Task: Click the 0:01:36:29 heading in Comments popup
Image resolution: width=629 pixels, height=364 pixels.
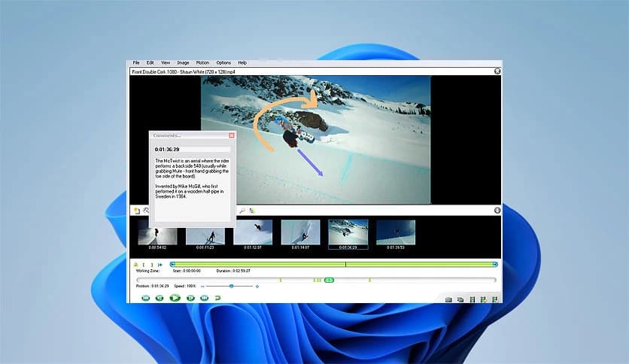Action: point(167,150)
